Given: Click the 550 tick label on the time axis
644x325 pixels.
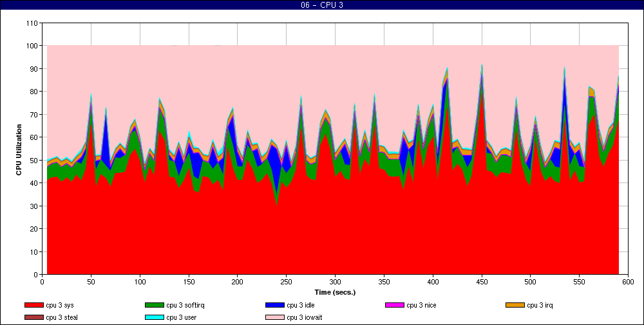Looking at the screenshot, I should pyautogui.click(x=579, y=282).
